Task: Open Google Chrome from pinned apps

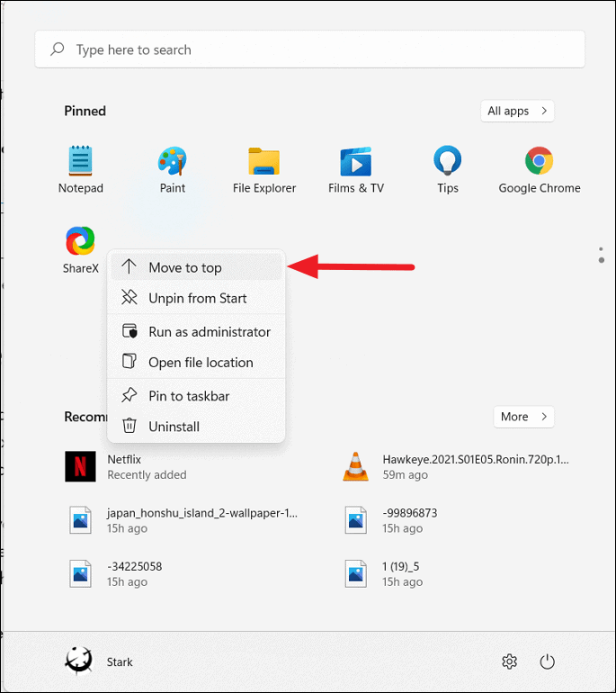Action: (540, 169)
